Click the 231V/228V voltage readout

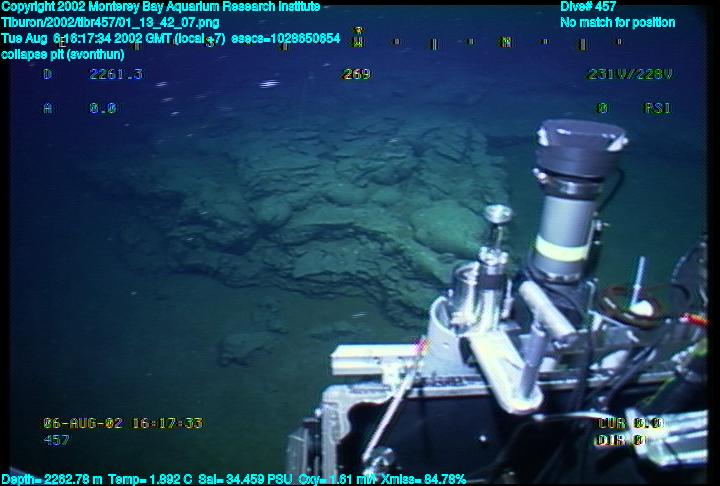pos(629,74)
